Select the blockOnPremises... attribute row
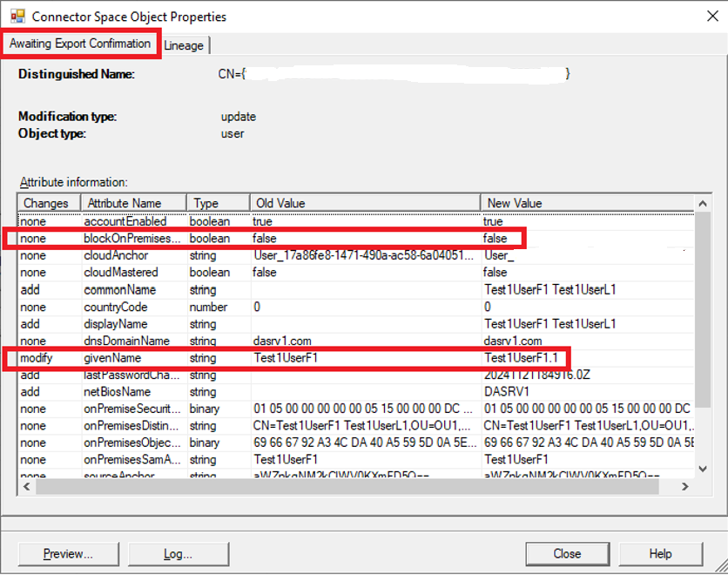728x575 pixels. pyautogui.click(x=356, y=239)
